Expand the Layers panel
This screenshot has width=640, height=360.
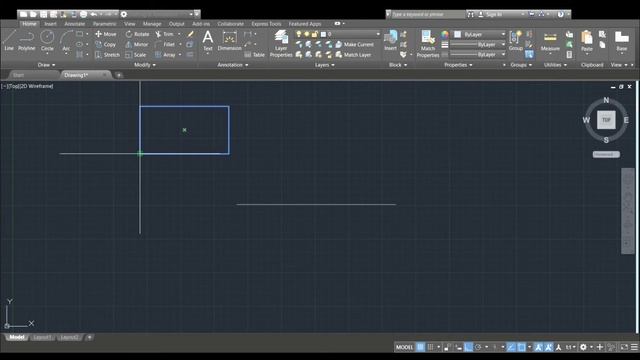324,64
